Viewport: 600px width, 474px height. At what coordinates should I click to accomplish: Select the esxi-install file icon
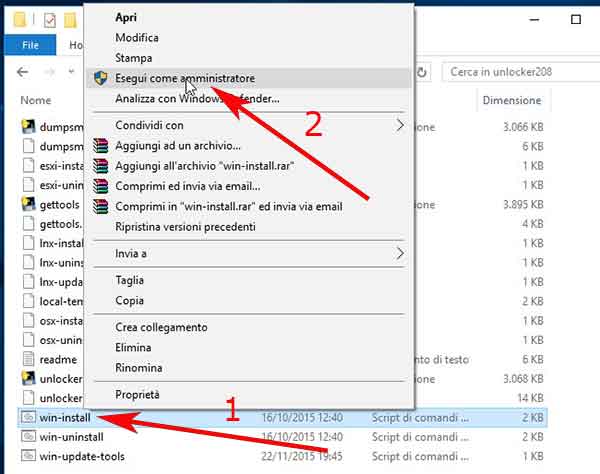coord(29,166)
